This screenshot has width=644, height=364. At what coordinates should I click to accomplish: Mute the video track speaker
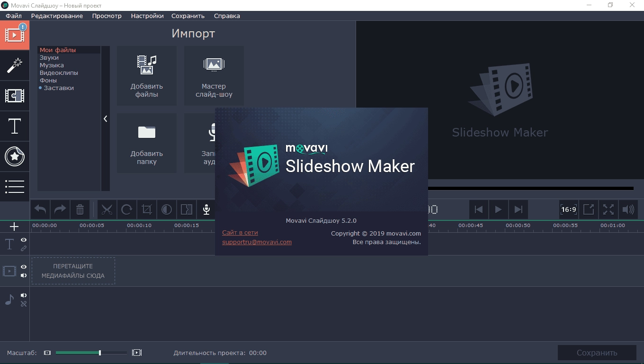click(24, 275)
